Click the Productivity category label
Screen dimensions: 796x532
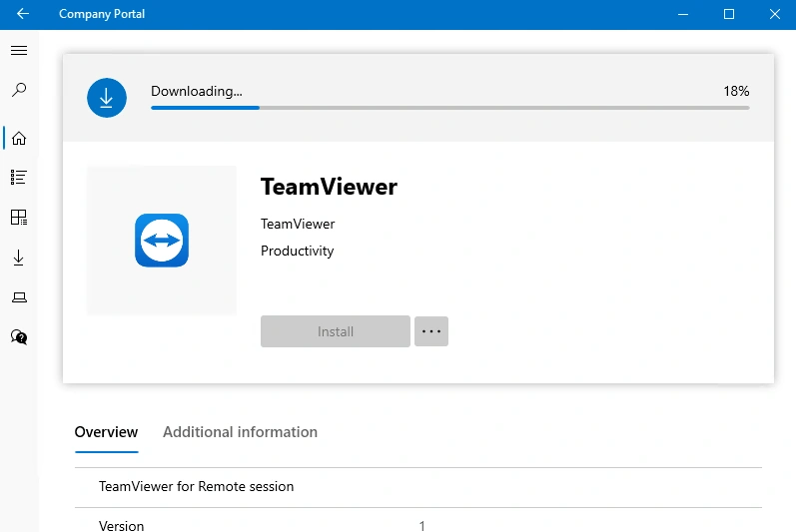click(297, 251)
